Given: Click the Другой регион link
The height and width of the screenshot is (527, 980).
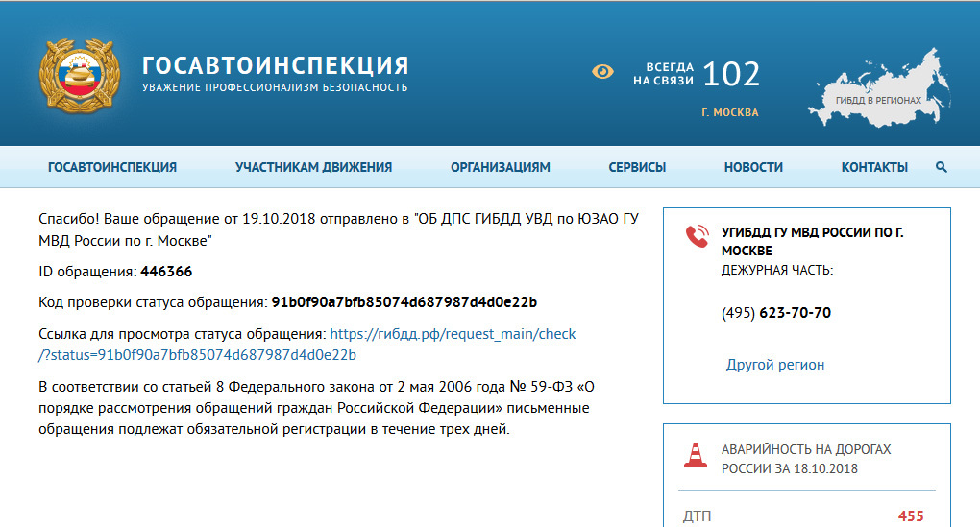Looking at the screenshot, I should pos(775,365).
